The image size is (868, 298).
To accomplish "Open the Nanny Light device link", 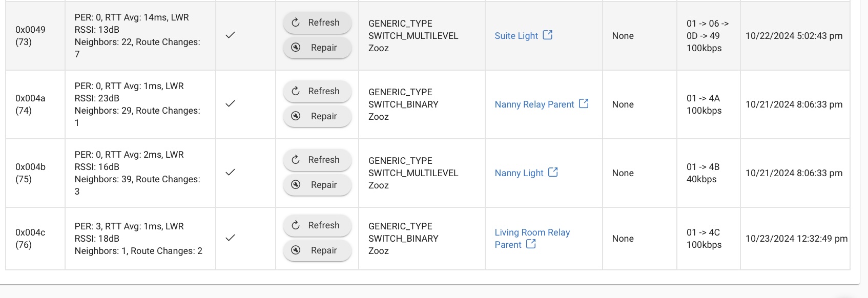I will 519,173.
